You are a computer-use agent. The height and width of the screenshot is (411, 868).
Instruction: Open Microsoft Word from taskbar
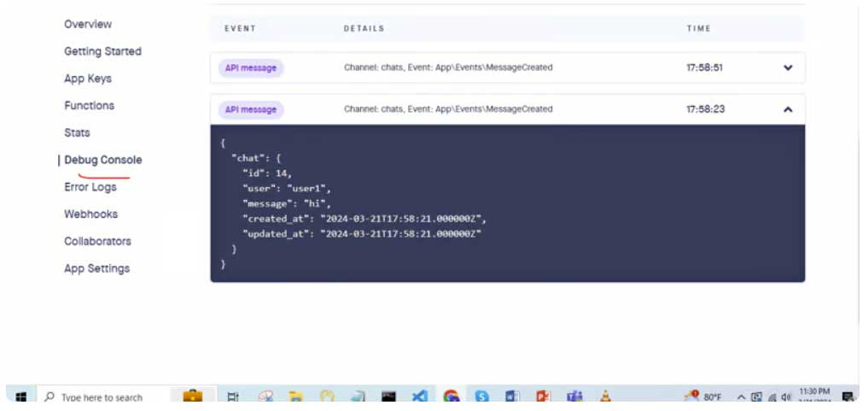point(512,396)
